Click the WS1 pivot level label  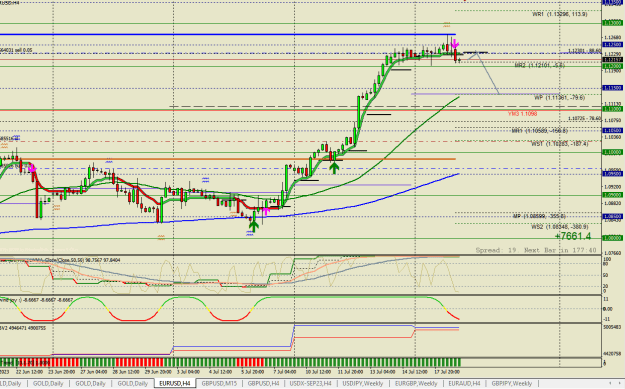tap(559, 144)
